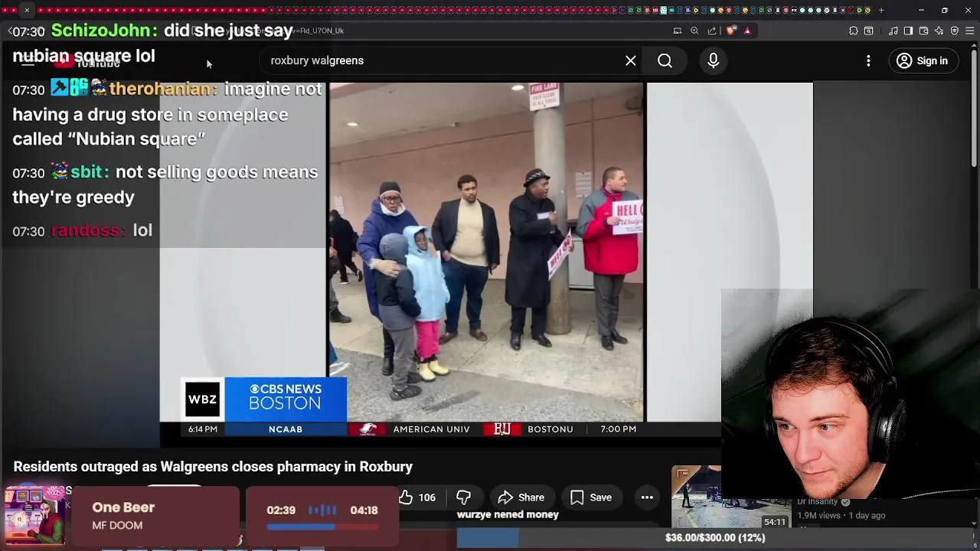Screen dimensions: 980x551
Task: Open the media playlist music note icon
Action: point(893,31)
